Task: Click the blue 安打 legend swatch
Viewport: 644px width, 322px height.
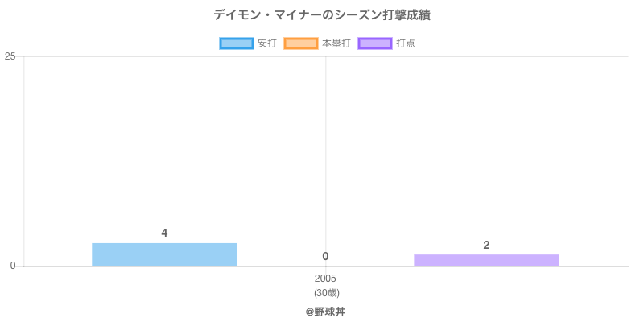Action: click(236, 43)
